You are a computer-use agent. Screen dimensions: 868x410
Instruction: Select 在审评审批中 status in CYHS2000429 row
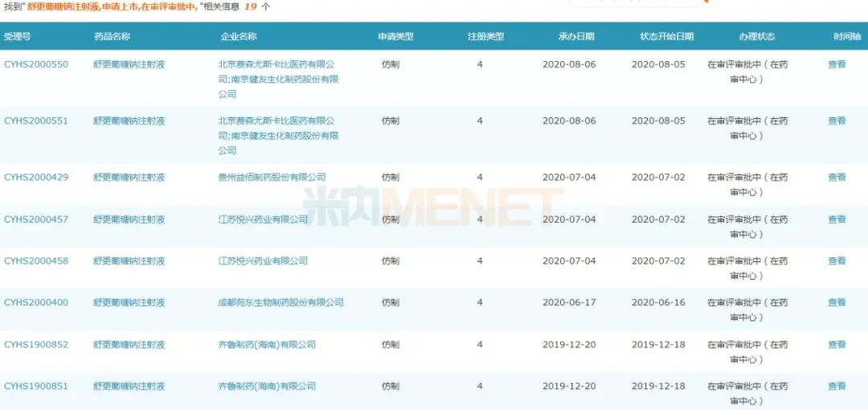click(x=747, y=185)
